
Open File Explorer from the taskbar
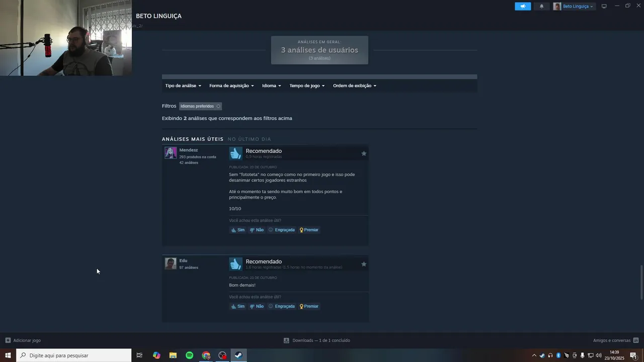click(173, 355)
